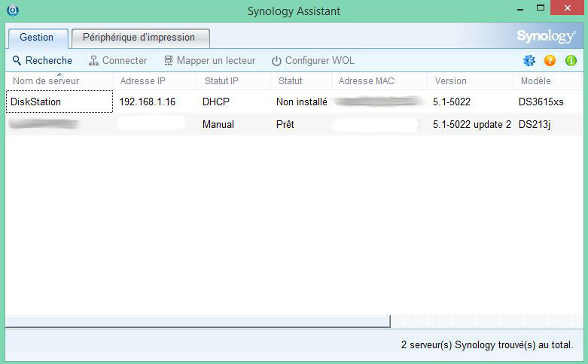Image resolution: width=588 pixels, height=364 pixels.
Task: Click the DS3615xs model cell
Action: [x=541, y=102]
